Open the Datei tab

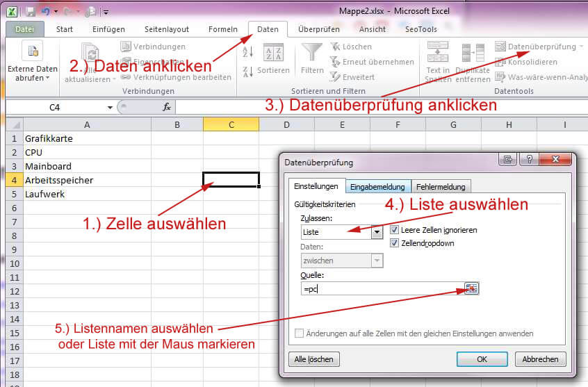point(25,29)
